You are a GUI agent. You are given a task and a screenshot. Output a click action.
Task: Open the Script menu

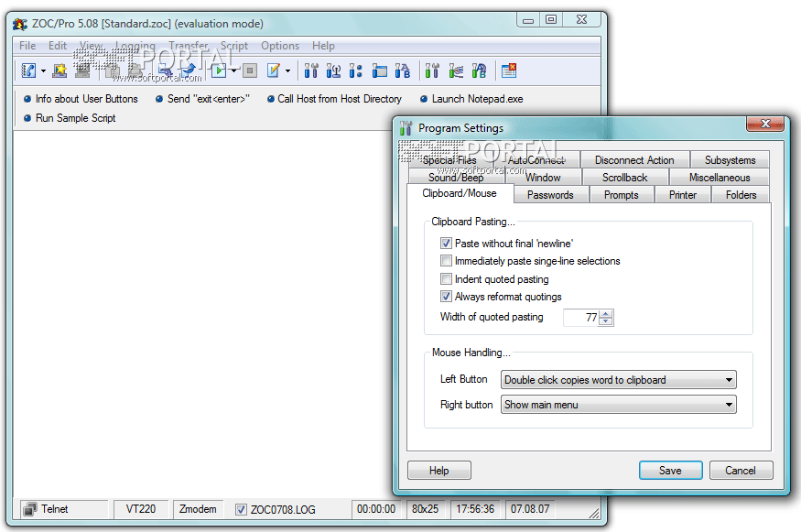click(234, 46)
